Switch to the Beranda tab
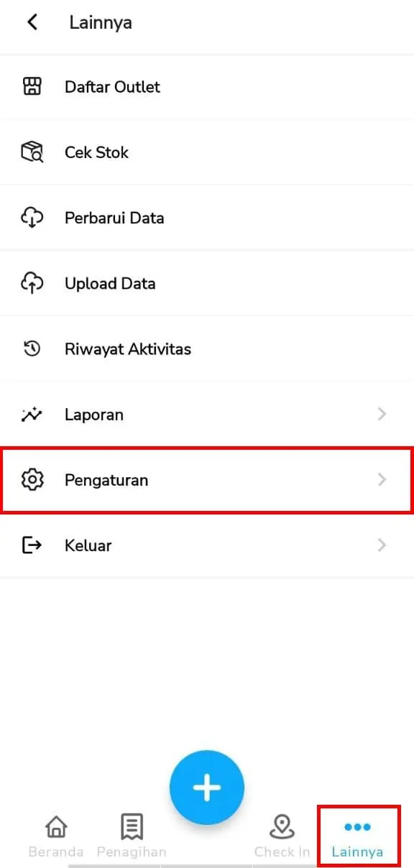This screenshot has height=868, width=414. pyautogui.click(x=56, y=837)
